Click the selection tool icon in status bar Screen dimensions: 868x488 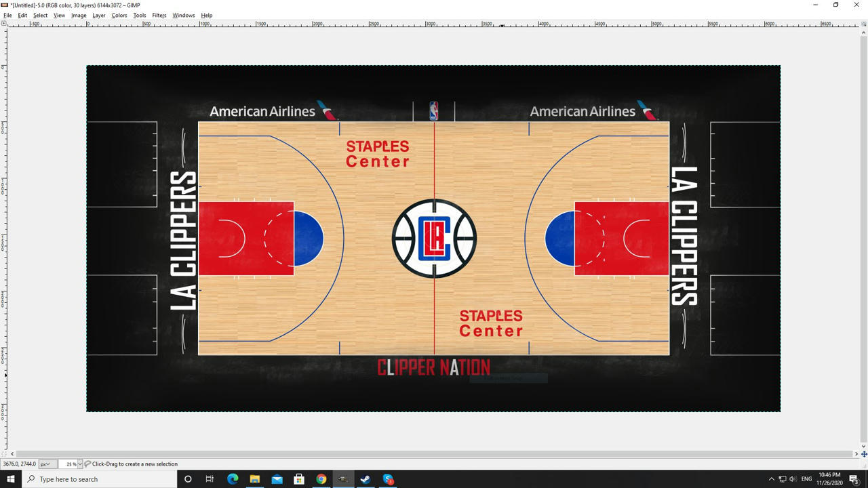(87, 464)
